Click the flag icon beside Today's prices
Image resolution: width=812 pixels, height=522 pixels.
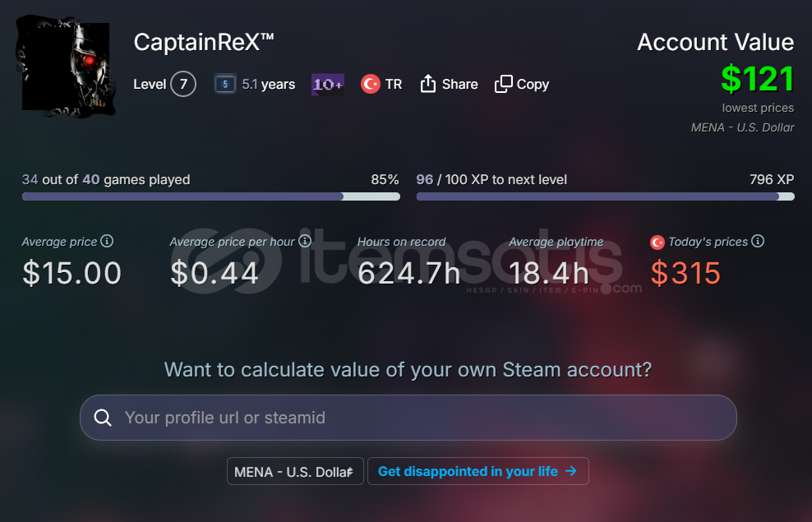[657, 243]
